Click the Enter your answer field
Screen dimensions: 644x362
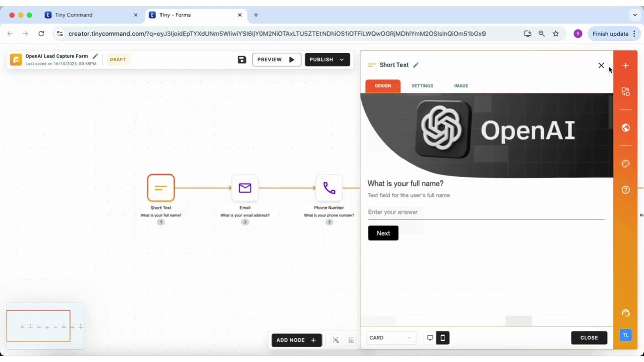coord(486,212)
